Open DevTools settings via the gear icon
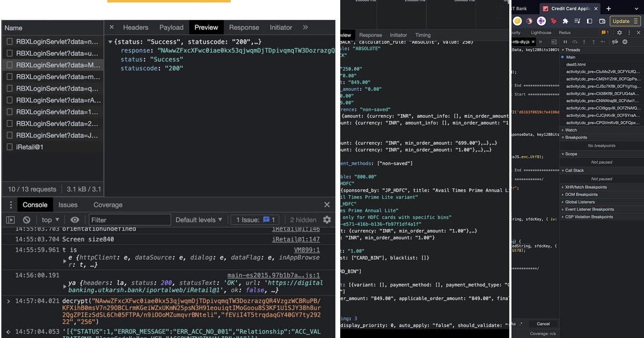 point(618,33)
